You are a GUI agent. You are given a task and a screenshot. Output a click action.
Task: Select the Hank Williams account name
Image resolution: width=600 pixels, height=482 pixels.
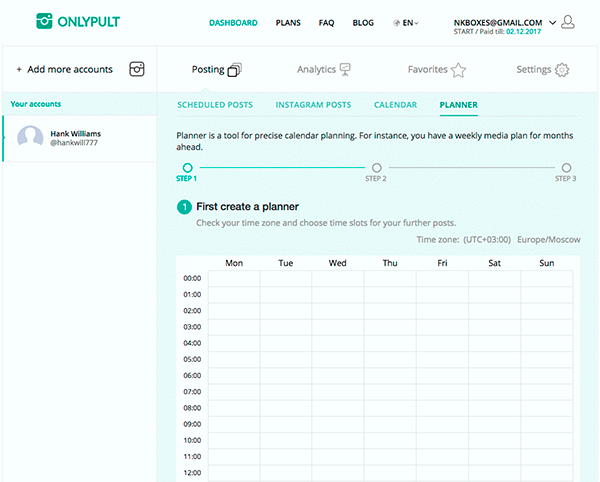75,134
